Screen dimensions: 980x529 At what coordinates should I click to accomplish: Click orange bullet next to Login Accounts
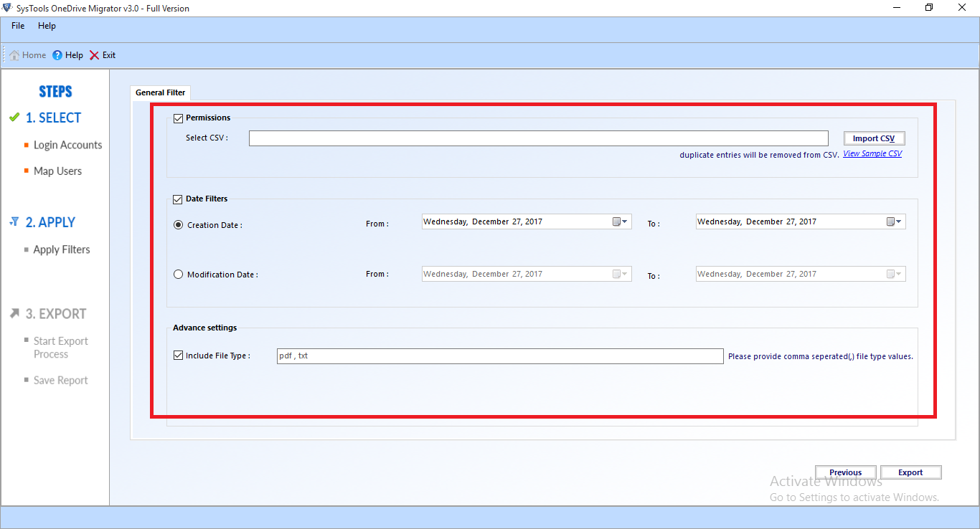click(x=27, y=145)
